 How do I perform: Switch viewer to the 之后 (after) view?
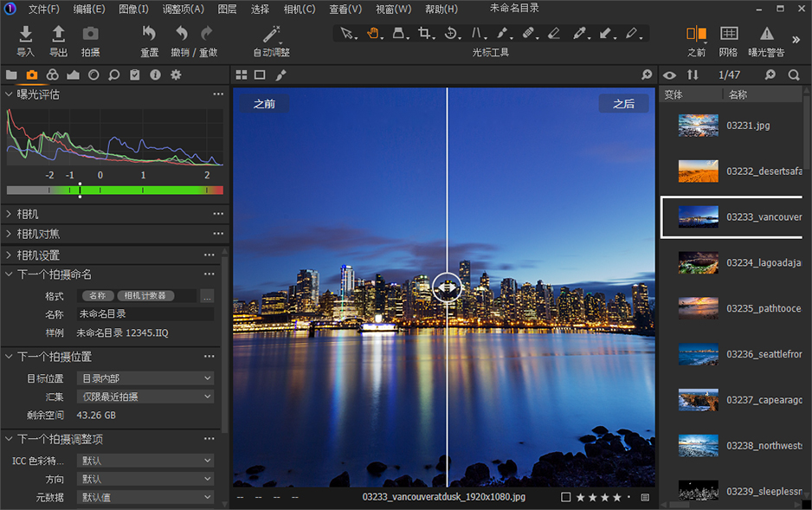click(x=623, y=103)
